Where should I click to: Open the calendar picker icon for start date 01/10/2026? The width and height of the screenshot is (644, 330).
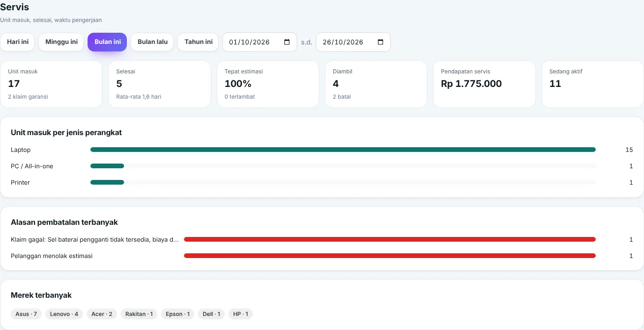tap(287, 42)
